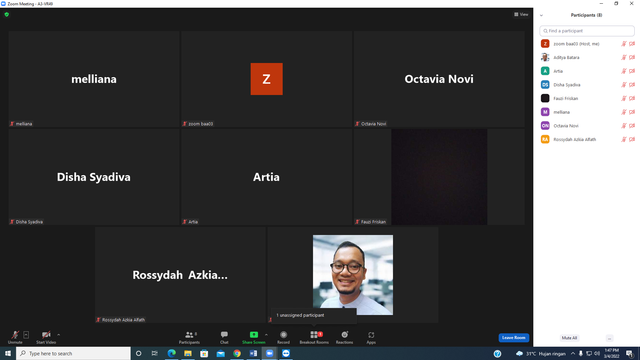640x360 pixels.
Task: Click the weather 31°C Hujan ringan widget
Action: tap(541, 353)
